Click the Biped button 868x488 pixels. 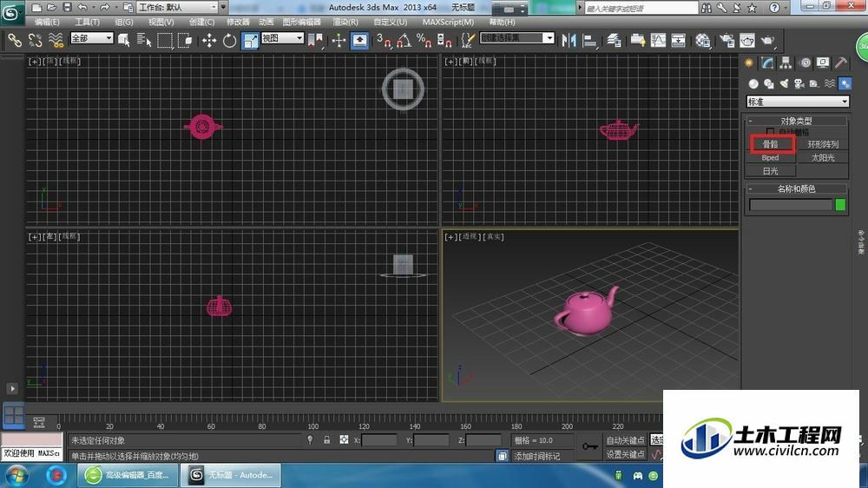(770, 158)
